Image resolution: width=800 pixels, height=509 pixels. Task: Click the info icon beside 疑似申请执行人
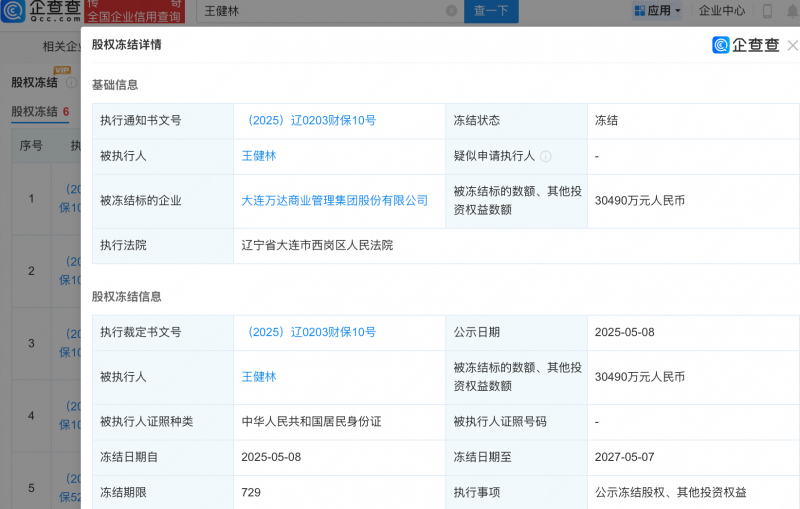[x=546, y=157]
